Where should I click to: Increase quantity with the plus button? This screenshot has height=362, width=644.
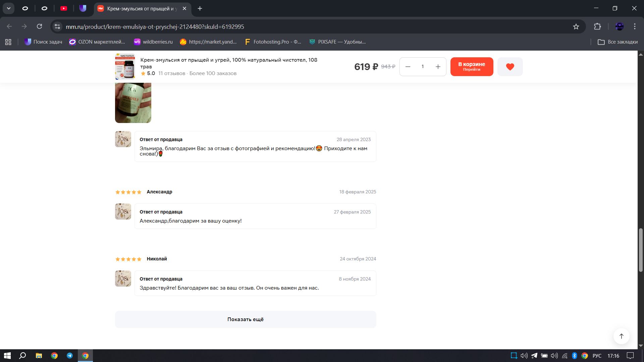coord(438,67)
